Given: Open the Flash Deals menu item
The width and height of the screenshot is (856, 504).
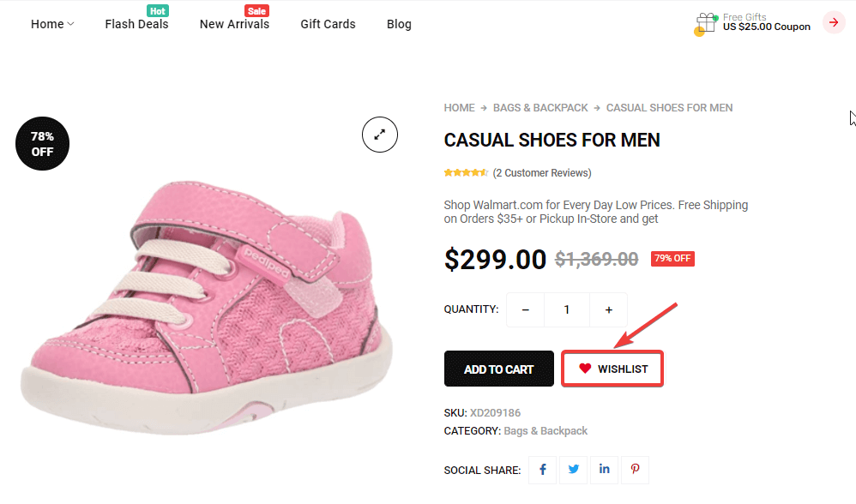Looking at the screenshot, I should point(136,24).
